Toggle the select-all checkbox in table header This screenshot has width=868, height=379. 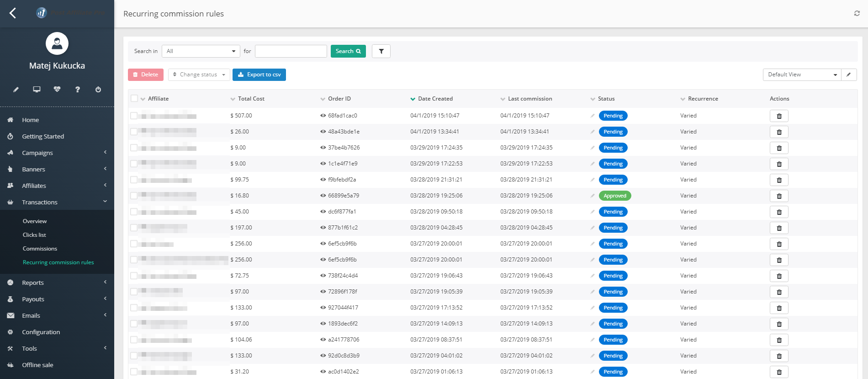[134, 98]
